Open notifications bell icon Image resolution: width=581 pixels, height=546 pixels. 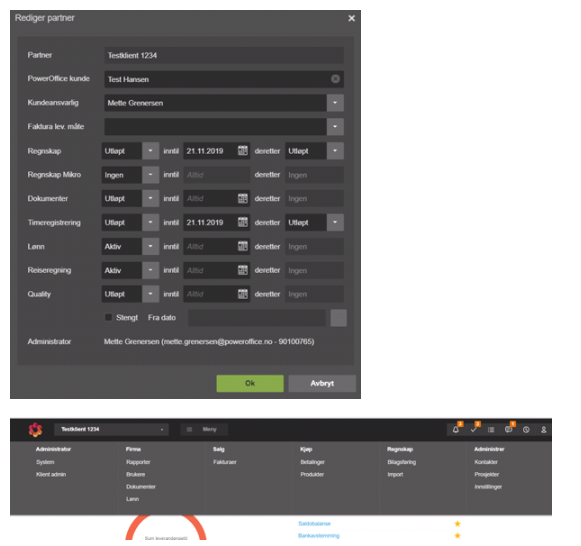pos(456,429)
